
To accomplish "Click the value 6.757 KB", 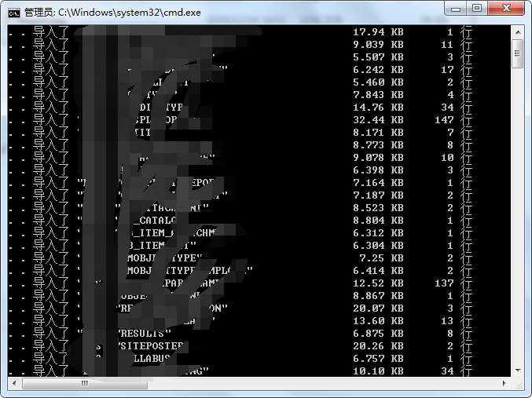I will click(378, 358).
